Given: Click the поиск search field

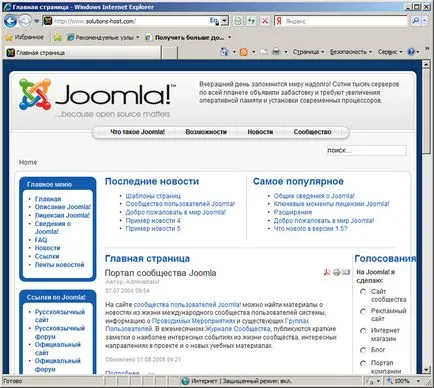Looking at the screenshot, I should pyautogui.click(x=366, y=150).
